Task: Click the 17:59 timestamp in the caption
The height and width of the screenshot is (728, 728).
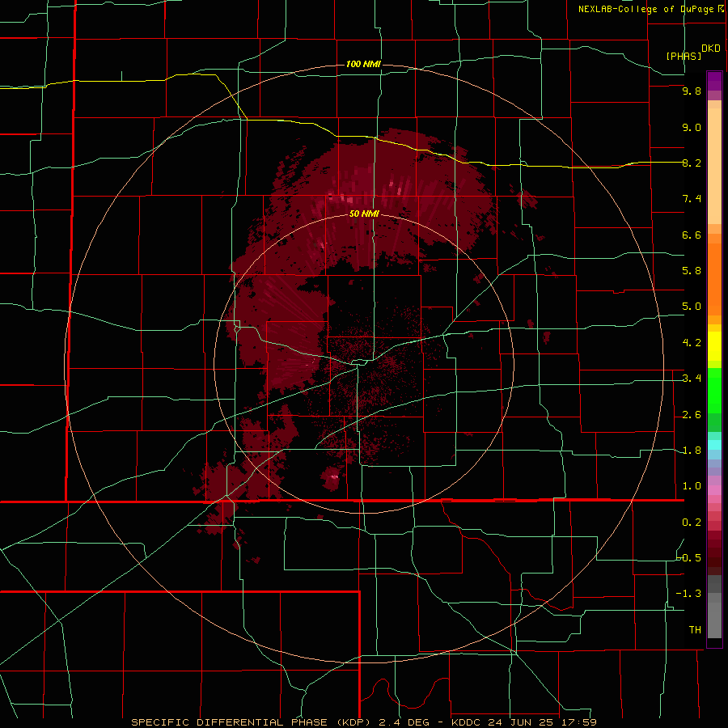Action: (x=578, y=722)
